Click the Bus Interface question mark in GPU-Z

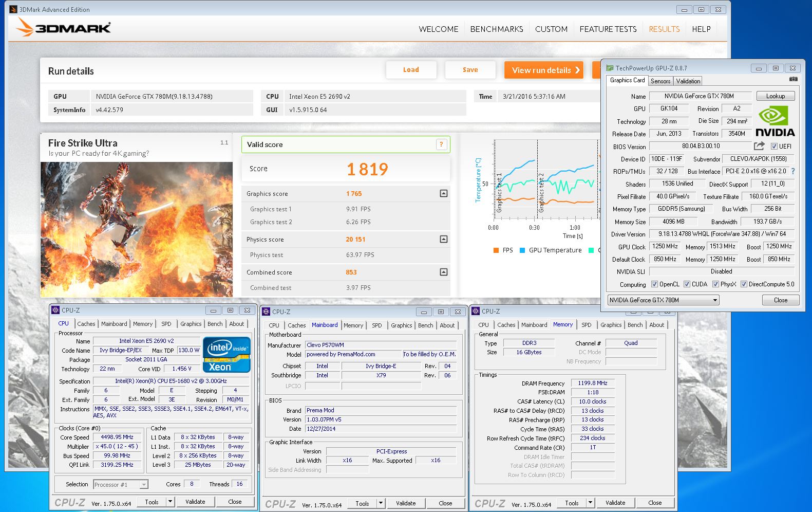[793, 171]
